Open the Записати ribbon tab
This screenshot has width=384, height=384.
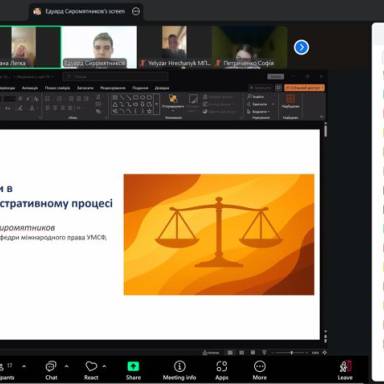[85, 88]
